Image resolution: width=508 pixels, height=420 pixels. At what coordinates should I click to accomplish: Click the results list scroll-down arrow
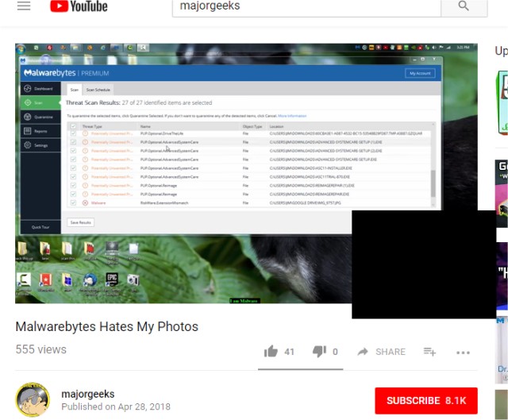[x=433, y=205]
